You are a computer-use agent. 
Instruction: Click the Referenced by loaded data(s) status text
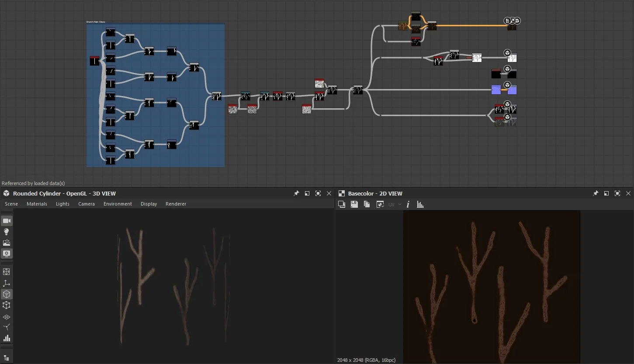point(33,183)
